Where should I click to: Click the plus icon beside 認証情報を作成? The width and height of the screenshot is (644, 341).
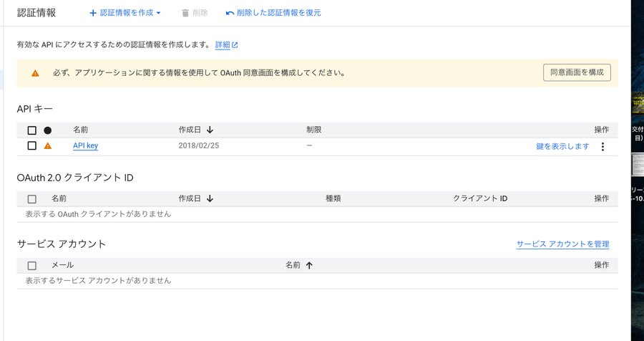[x=93, y=13]
